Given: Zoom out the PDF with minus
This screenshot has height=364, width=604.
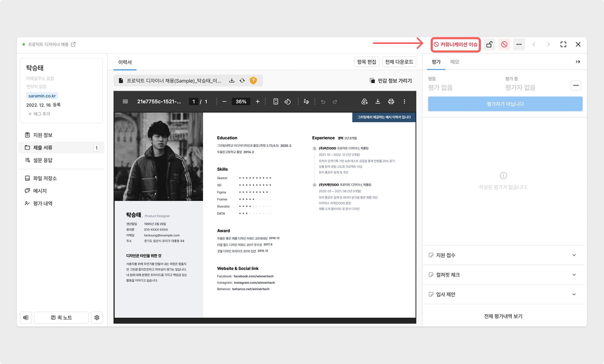Looking at the screenshot, I should click(x=224, y=101).
